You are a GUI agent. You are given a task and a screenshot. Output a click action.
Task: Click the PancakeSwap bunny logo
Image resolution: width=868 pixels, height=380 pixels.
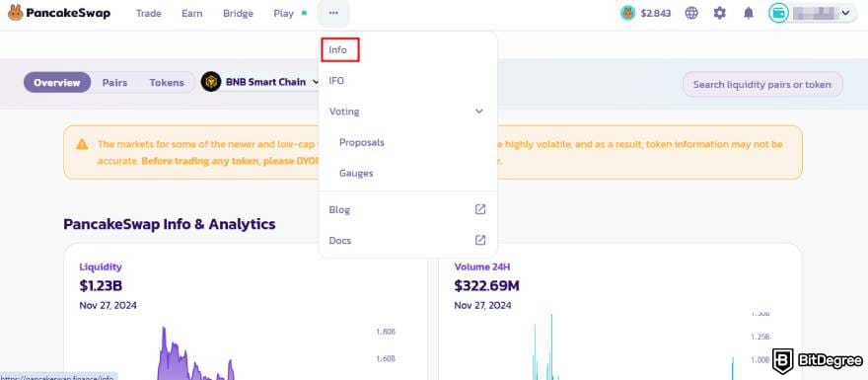click(x=15, y=13)
